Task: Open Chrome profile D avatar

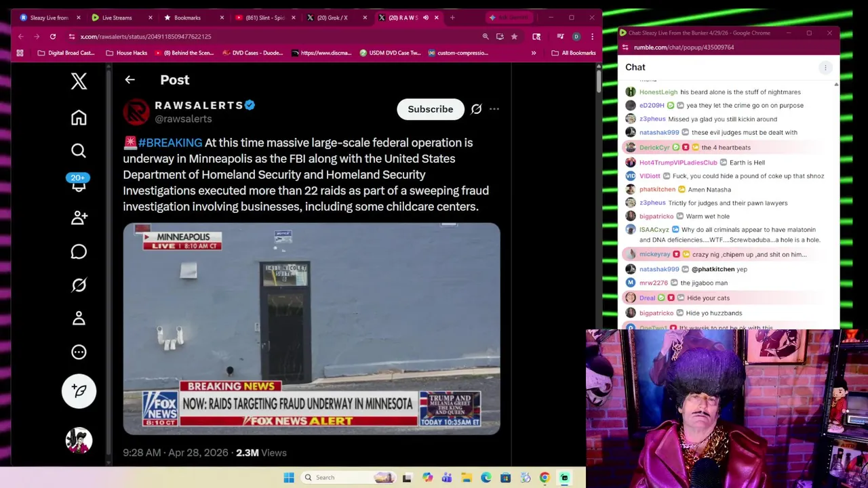Action: [x=576, y=37]
